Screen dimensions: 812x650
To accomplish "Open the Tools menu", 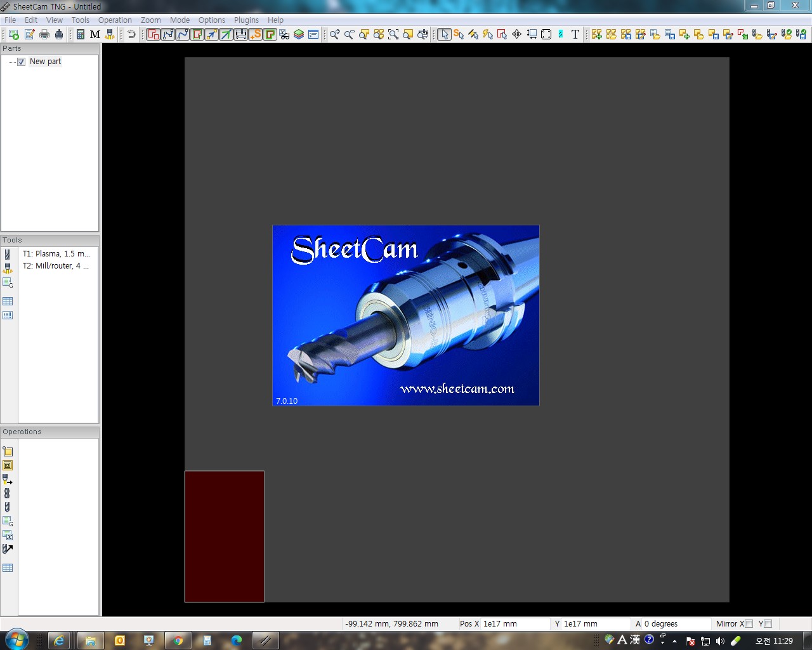I will (x=80, y=20).
